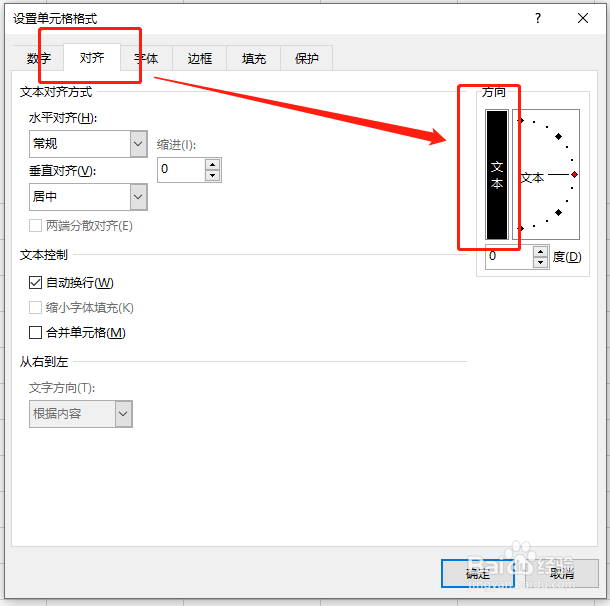Viewport: 610px width, 606px height.
Task: Click the red diamond orientation handle
Action: [574, 175]
